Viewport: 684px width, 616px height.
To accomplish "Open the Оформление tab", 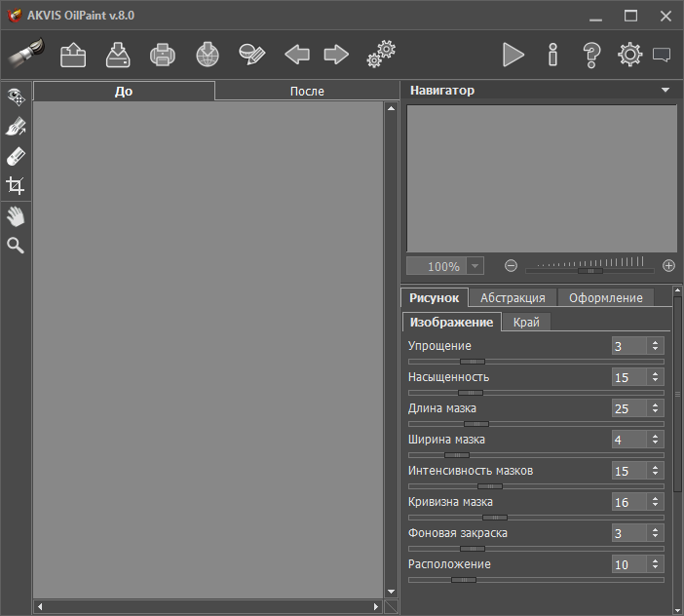I will click(x=605, y=298).
